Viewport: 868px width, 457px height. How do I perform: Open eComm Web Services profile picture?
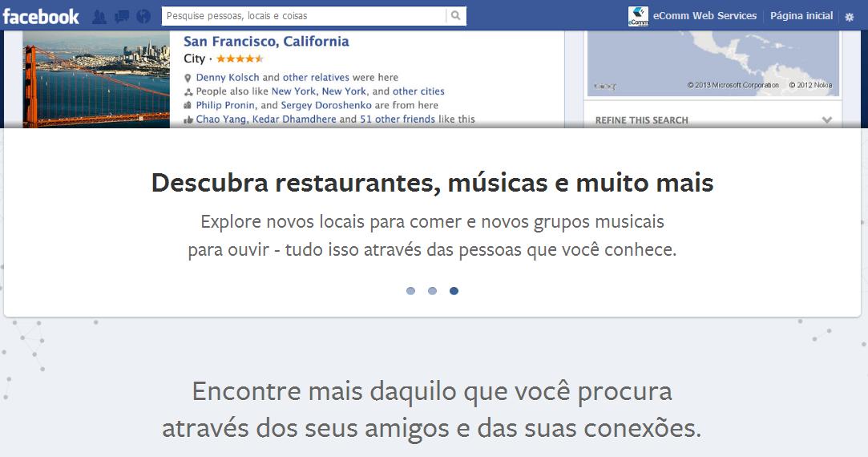(x=638, y=16)
